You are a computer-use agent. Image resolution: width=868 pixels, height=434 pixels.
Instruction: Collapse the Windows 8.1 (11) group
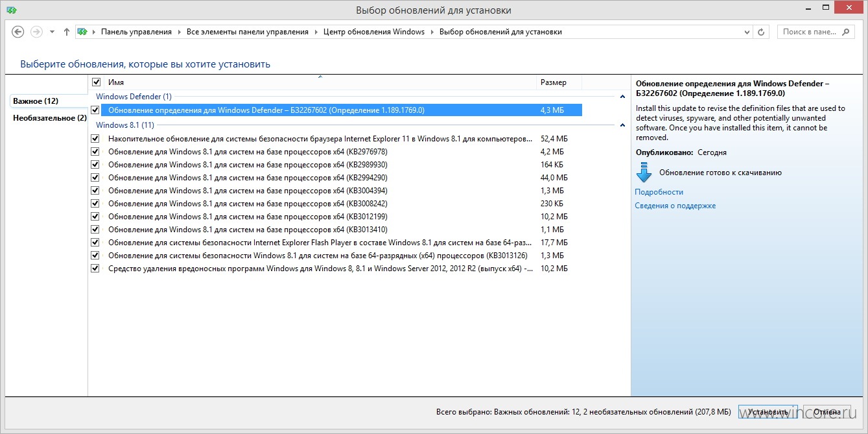tap(622, 125)
